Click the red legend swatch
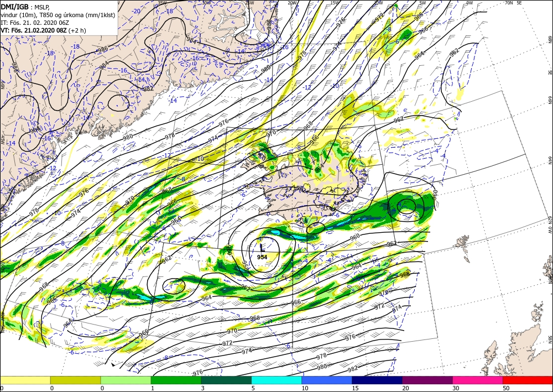Screen dimensions: 553x392 point(528,380)
